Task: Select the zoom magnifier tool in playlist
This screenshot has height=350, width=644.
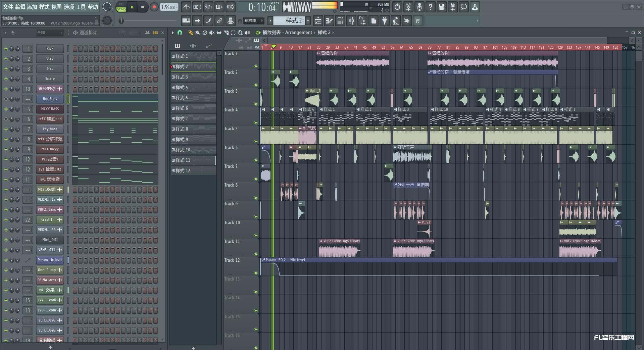Action: (240, 33)
